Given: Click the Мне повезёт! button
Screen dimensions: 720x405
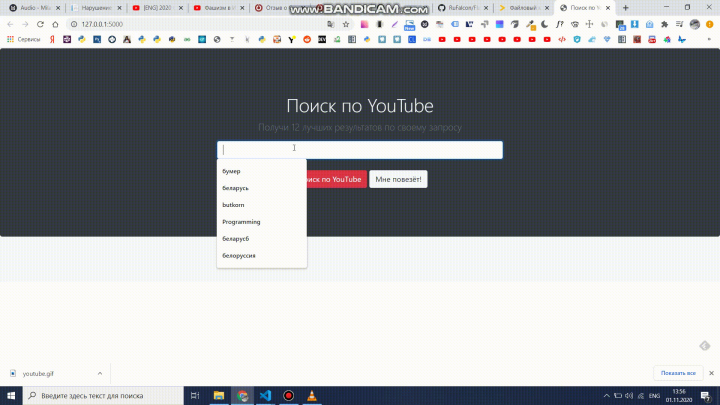Looking at the screenshot, I should pyautogui.click(x=398, y=179).
